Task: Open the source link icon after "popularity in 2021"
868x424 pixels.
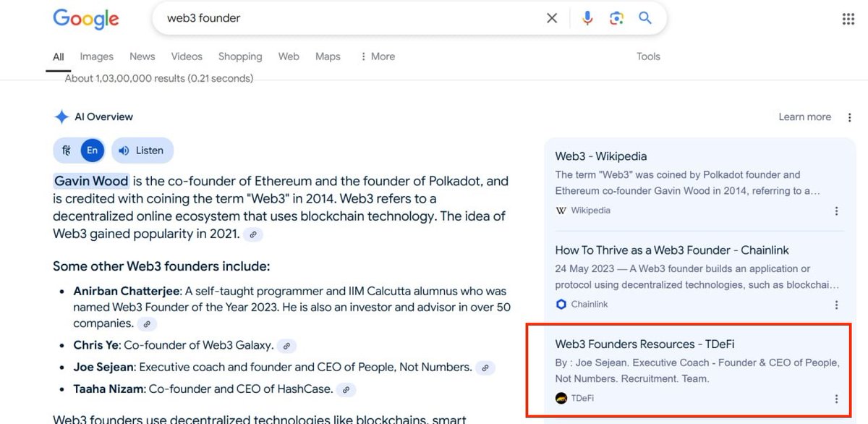Action: pos(252,234)
